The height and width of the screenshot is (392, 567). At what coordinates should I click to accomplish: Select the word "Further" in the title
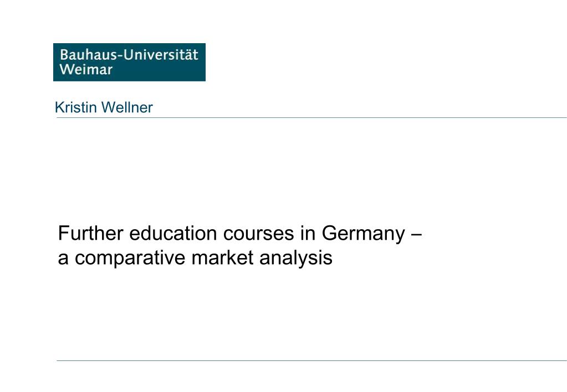[91, 233]
